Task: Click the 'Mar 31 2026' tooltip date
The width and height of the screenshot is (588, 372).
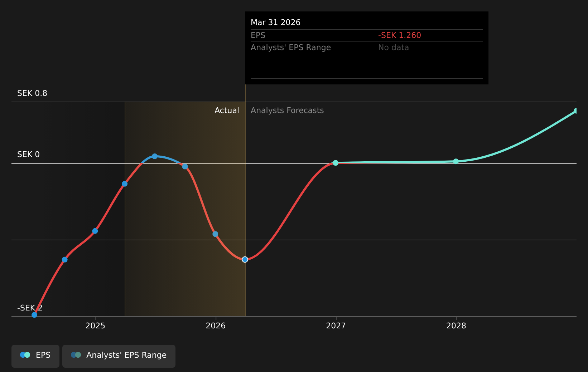Action: [276, 23]
